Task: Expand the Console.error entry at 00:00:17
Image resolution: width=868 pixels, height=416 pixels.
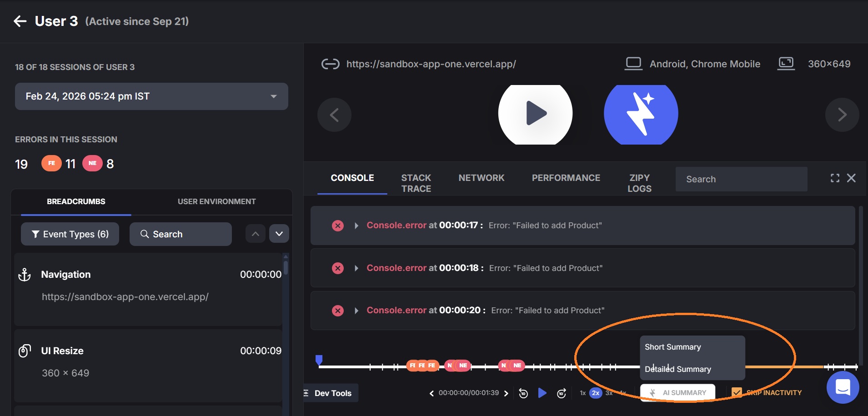Action: click(356, 226)
